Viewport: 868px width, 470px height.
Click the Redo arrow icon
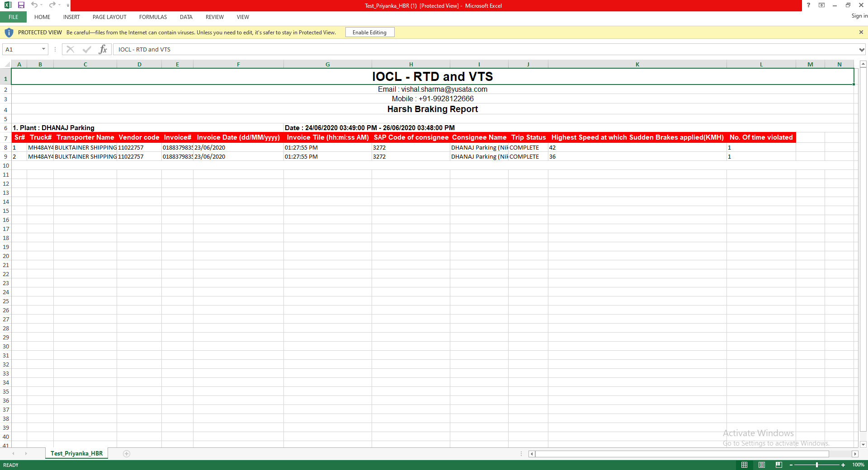point(52,5)
